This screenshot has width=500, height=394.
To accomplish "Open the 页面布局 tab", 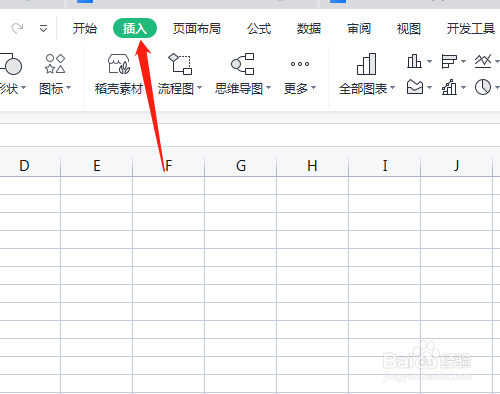I will pos(197,29).
